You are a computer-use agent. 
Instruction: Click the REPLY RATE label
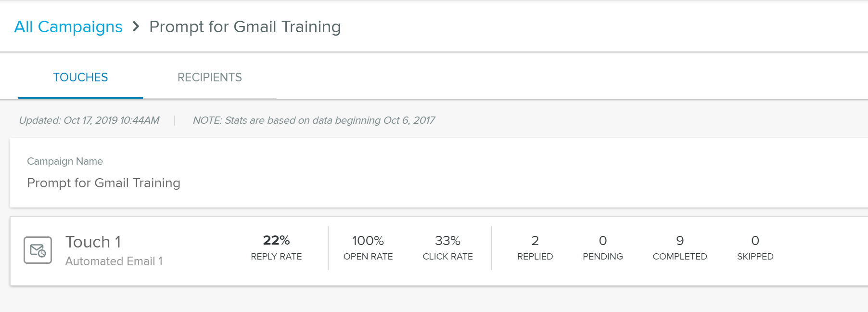[276, 257]
